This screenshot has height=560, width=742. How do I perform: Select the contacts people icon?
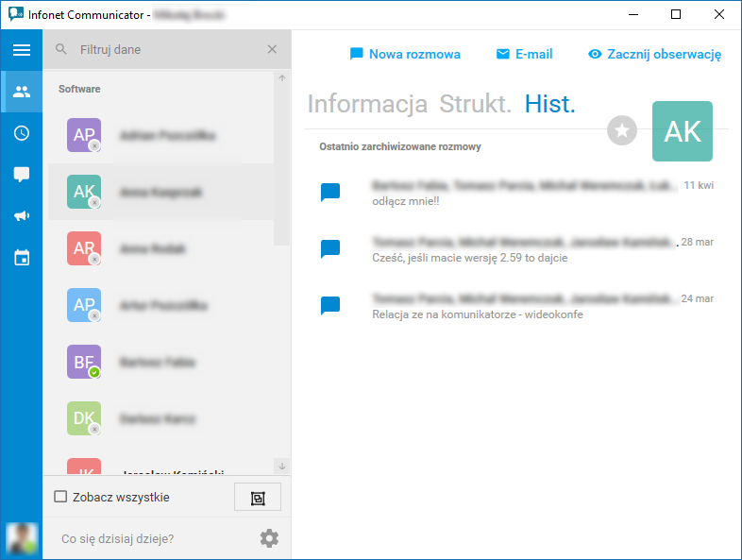coord(22,92)
